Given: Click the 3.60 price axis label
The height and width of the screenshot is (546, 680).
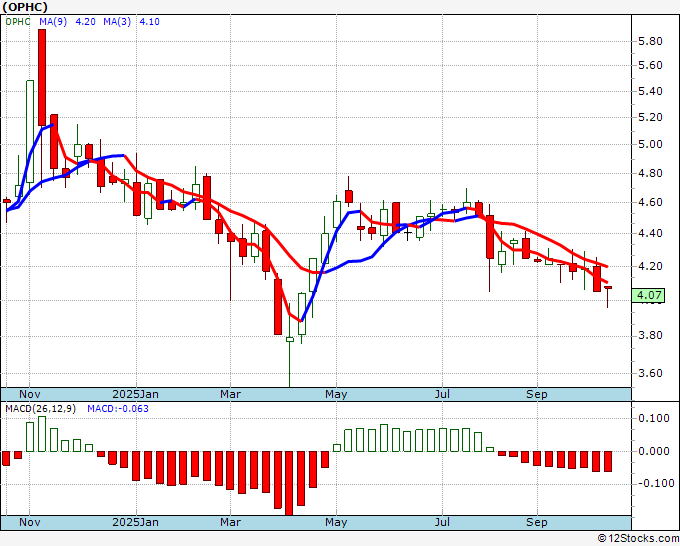Looking at the screenshot, I should coord(650,373).
